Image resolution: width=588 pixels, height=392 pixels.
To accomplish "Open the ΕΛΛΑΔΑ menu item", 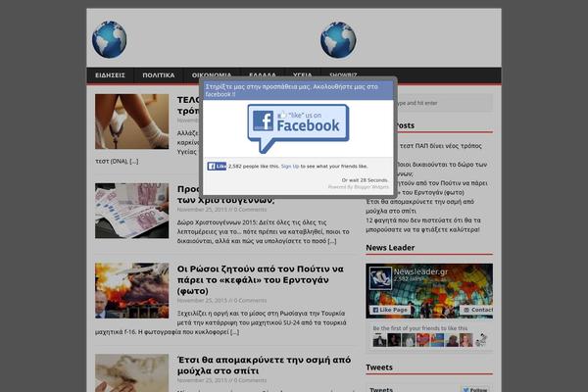I will point(263,75).
